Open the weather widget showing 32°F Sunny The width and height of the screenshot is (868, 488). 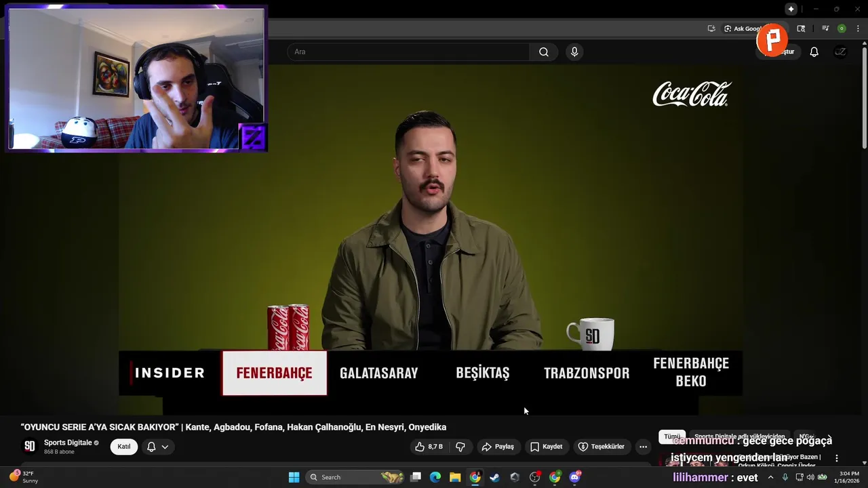click(x=23, y=477)
